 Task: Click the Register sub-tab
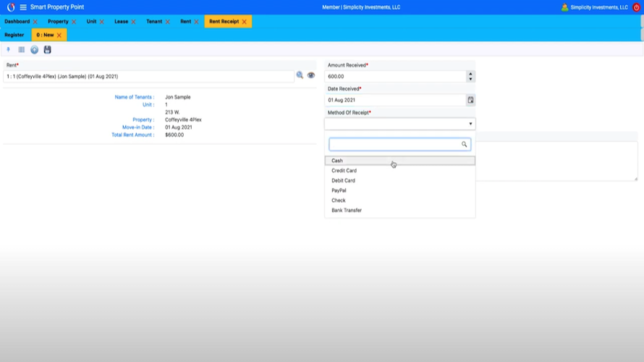[x=14, y=35]
